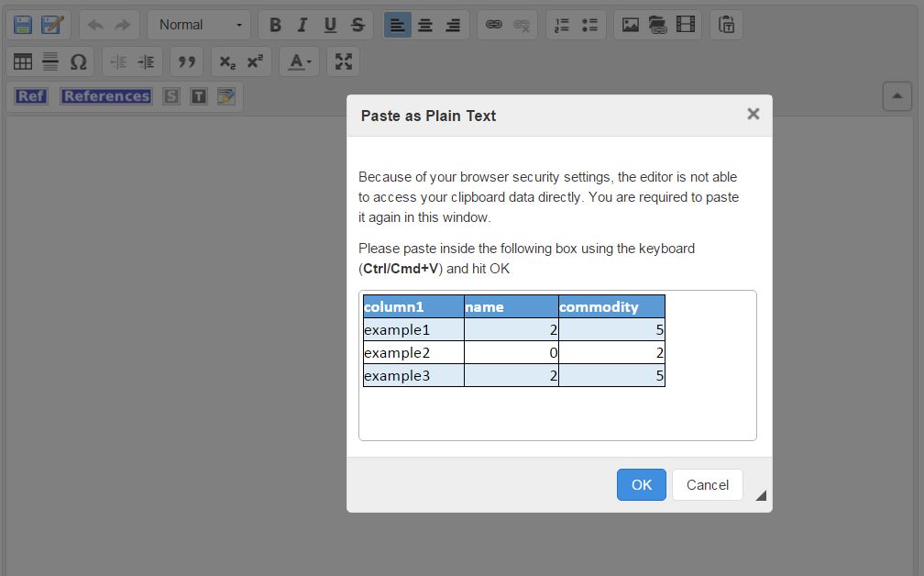This screenshot has width=924, height=576.
Task: Click inside the paste box area
Action: click(557, 415)
